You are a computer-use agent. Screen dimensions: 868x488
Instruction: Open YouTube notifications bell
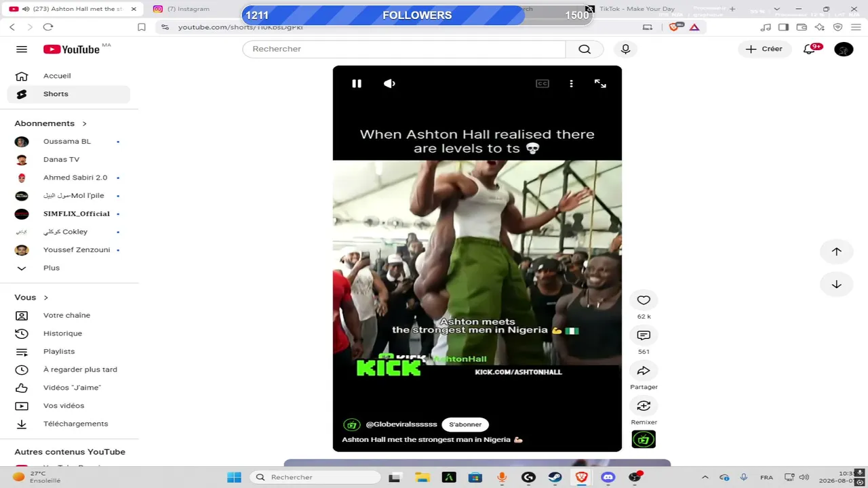tap(809, 49)
